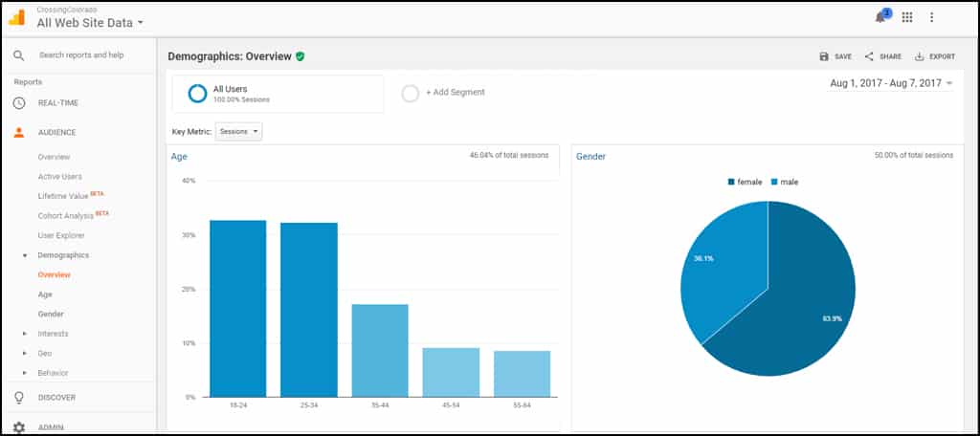The height and width of the screenshot is (436, 980).
Task: Open the three-dot more options menu
Action: pyautogui.click(x=932, y=17)
